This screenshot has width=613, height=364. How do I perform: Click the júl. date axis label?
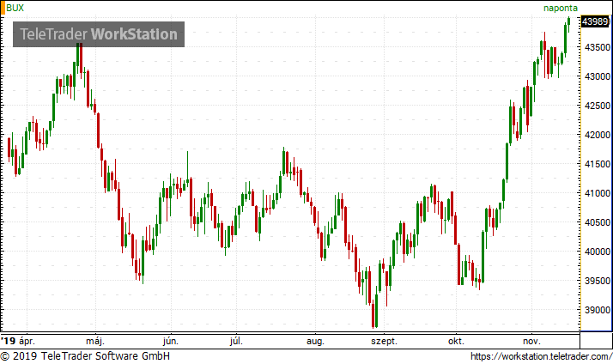pos(236,341)
